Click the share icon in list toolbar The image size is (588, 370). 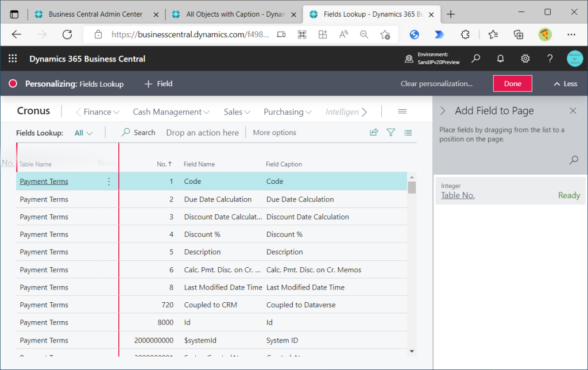pos(374,133)
